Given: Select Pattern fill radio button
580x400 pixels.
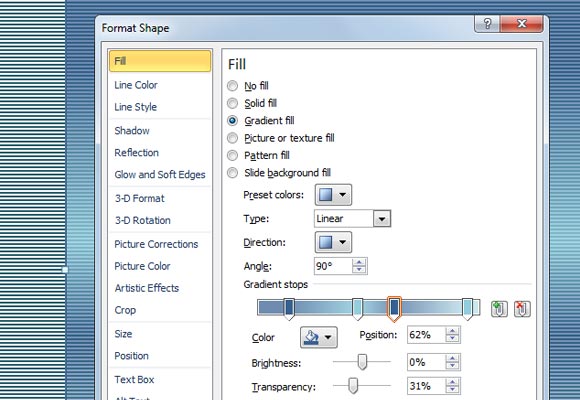Looking at the screenshot, I should point(232,155).
